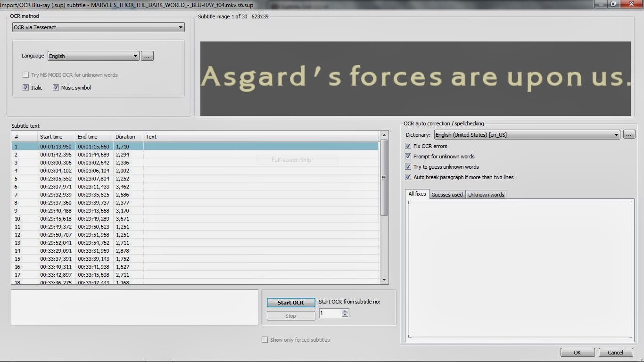Select the row starting at 00:03:00,306
Viewport: 644px width, 362px height.
pos(195,163)
